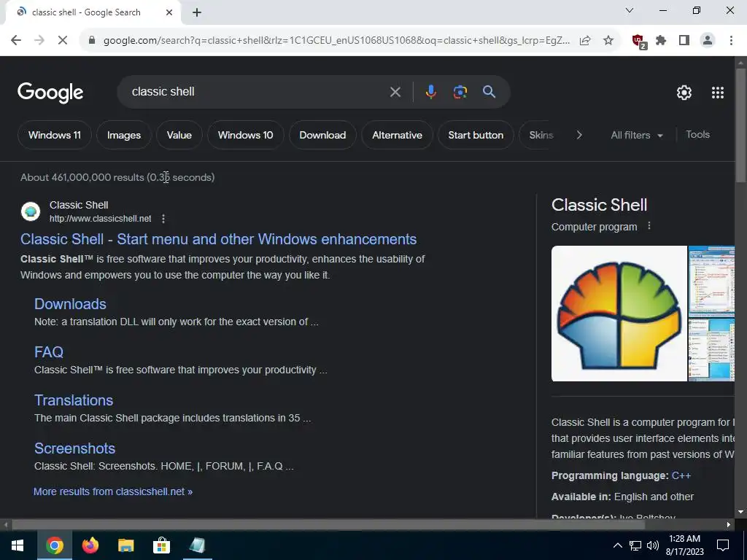Filter results by Windows 11
Screen dimensions: 747x560
[54, 135]
